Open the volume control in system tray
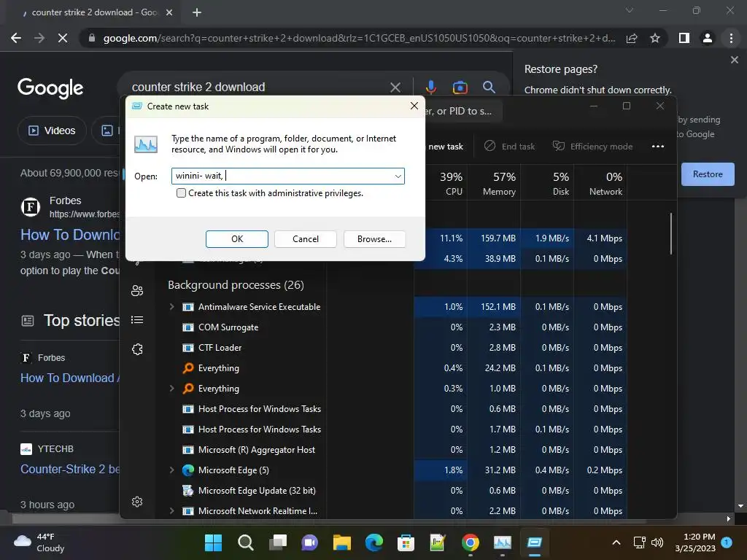 click(x=657, y=542)
